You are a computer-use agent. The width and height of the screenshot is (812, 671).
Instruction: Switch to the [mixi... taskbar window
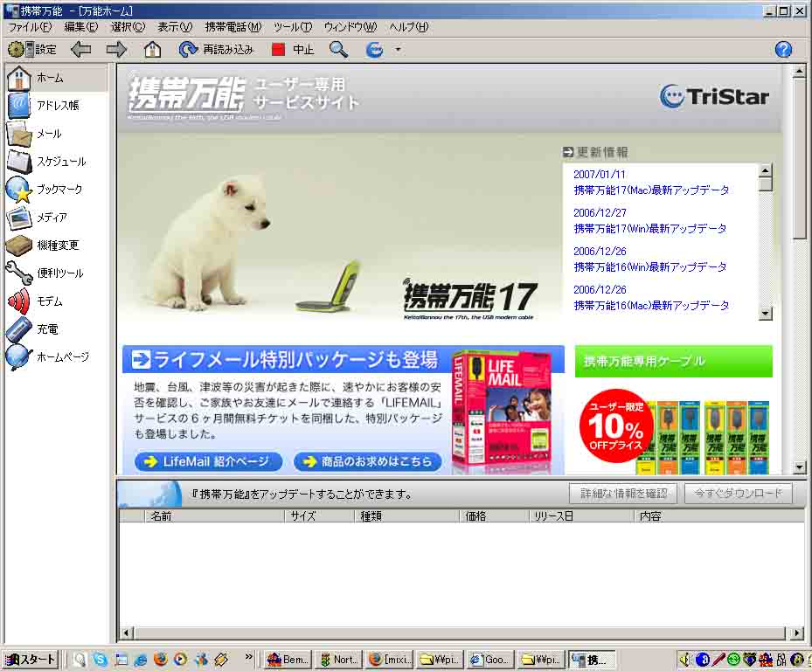pyautogui.click(x=390, y=660)
